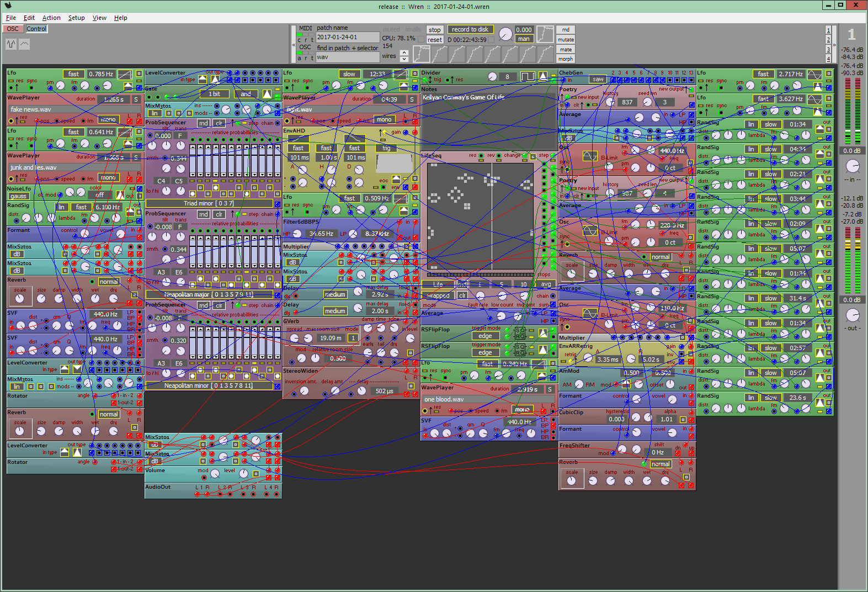Toggle mono on the junk and lies.wav WavePlayer
Viewport: 868px width, 592px height.
pyautogui.click(x=108, y=177)
